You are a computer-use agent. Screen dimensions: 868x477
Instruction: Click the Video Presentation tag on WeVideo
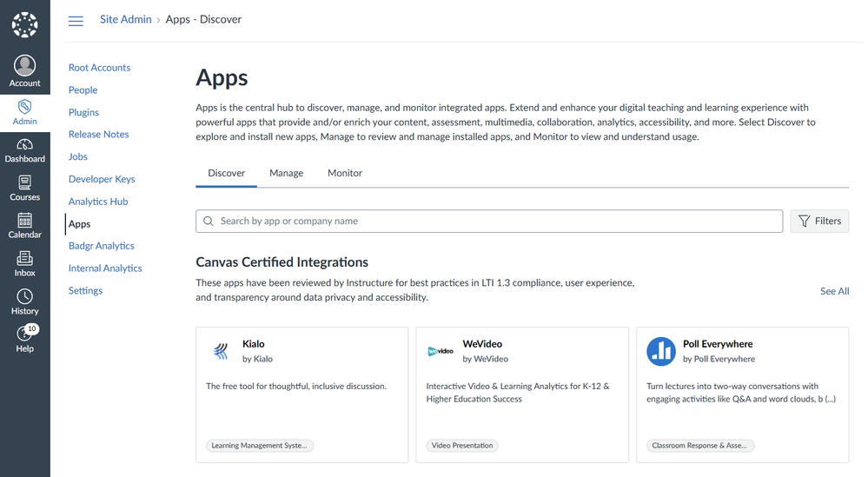[462, 446]
